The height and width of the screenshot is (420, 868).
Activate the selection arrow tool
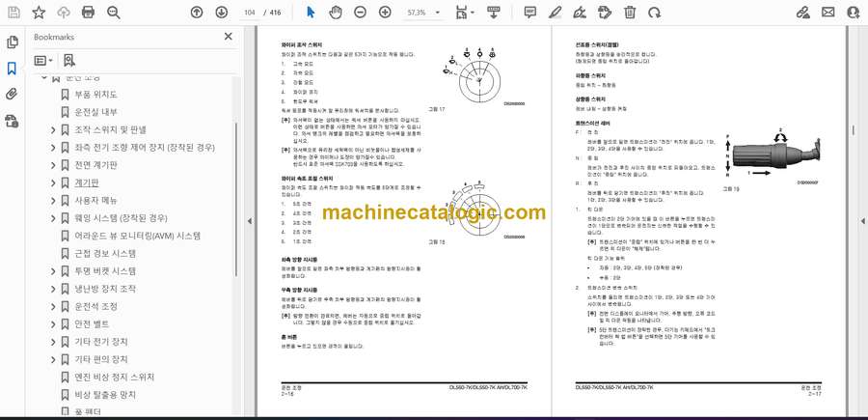pyautogui.click(x=311, y=13)
